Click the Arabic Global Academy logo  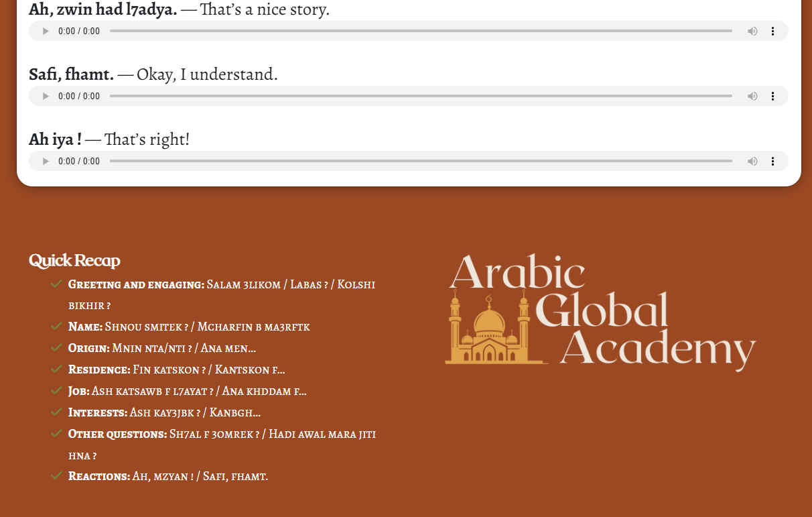click(600, 312)
